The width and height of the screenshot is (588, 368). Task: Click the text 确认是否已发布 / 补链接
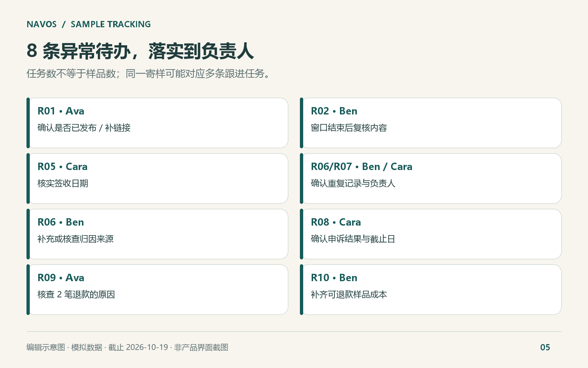[84, 128]
